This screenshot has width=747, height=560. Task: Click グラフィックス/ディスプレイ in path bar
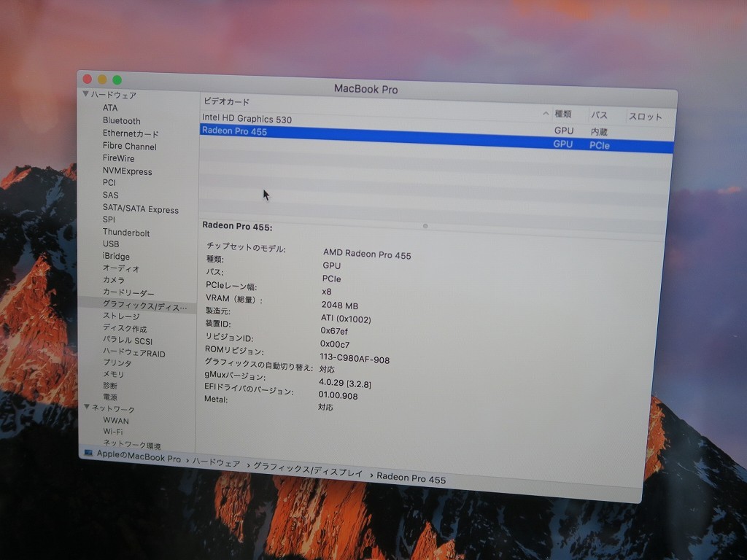pyautogui.click(x=308, y=470)
